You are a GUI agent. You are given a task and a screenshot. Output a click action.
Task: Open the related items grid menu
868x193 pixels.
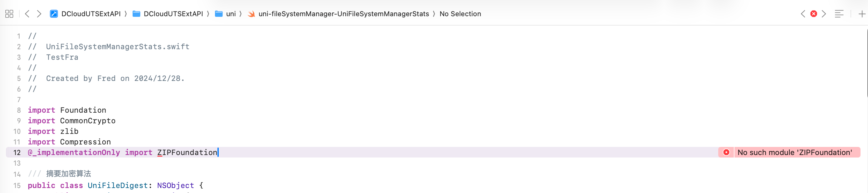pos(9,14)
